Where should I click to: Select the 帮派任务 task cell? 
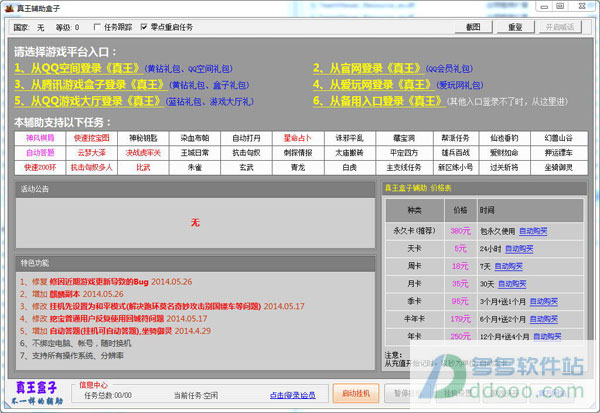(x=455, y=138)
